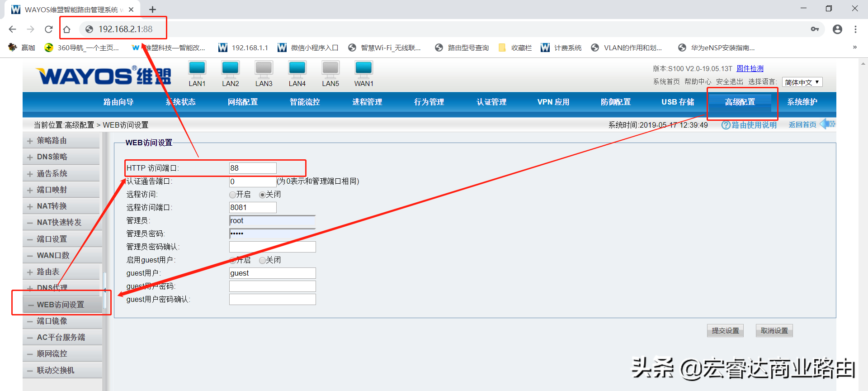The height and width of the screenshot is (391, 868).
Task: Open the 收藏栏 bookmarks folder
Action: [x=515, y=48]
